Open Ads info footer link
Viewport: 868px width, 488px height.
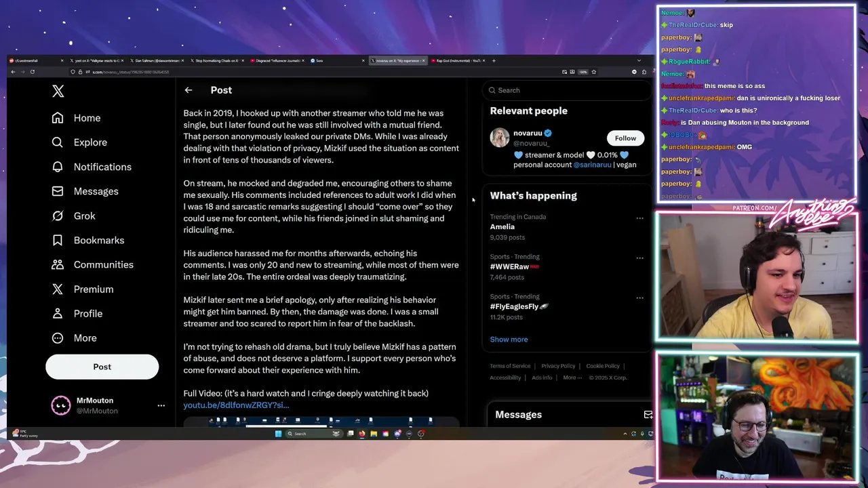click(542, 378)
